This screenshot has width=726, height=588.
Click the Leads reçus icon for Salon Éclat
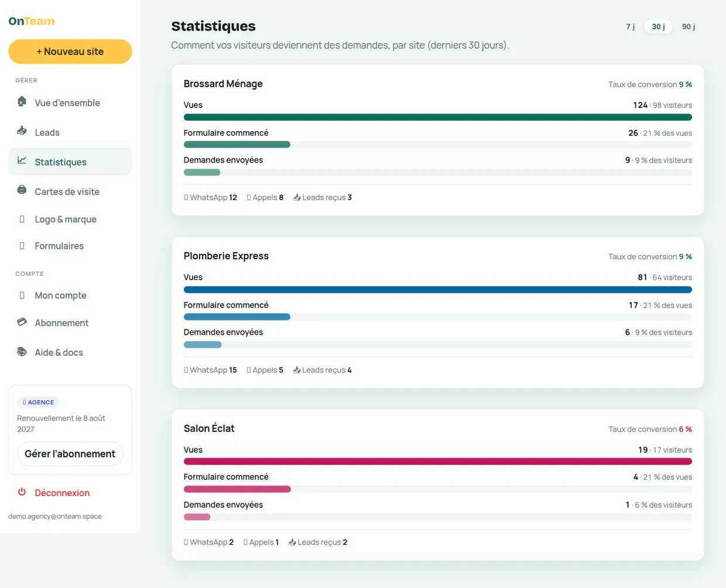pyautogui.click(x=292, y=542)
